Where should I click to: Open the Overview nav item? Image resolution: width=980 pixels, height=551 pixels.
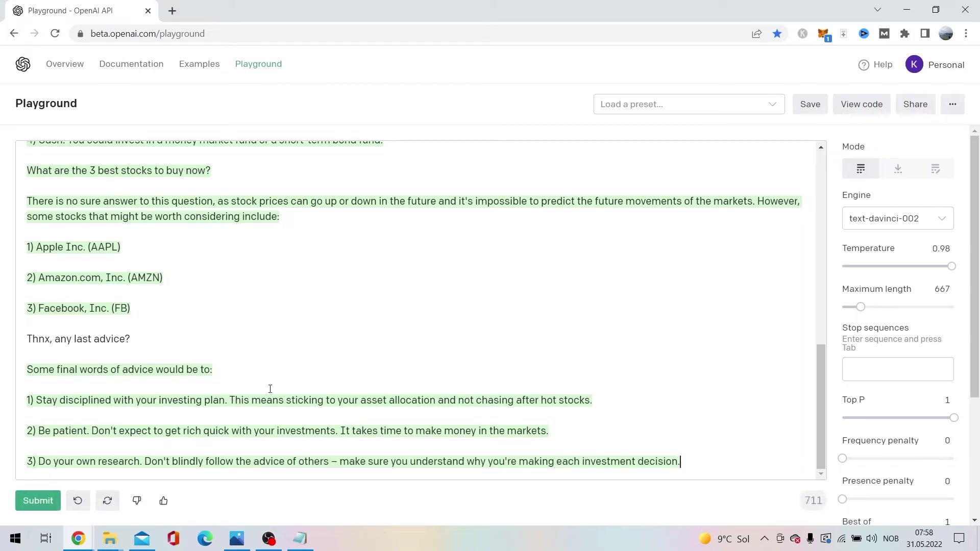coord(65,64)
